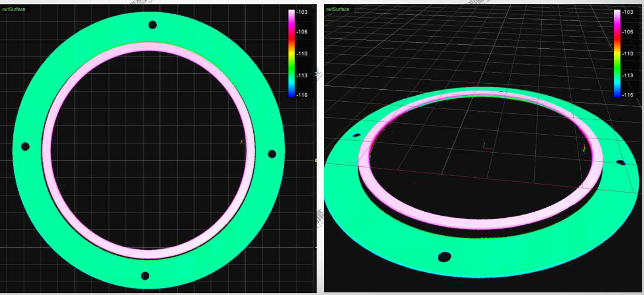The height and width of the screenshot is (295, 644).
Task: Select the -110 value on right color legend
Action: click(628, 53)
